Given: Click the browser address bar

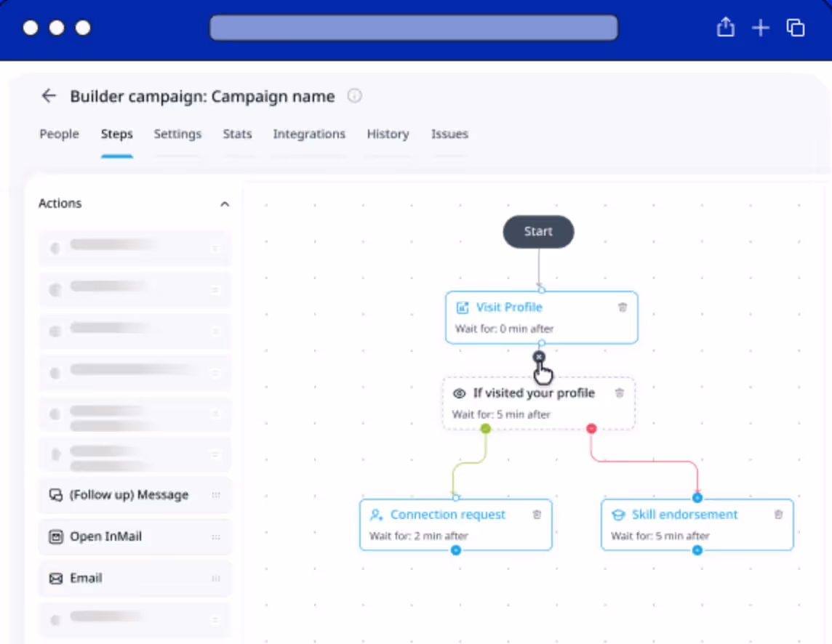Looking at the screenshot, I should coord(413,27).
